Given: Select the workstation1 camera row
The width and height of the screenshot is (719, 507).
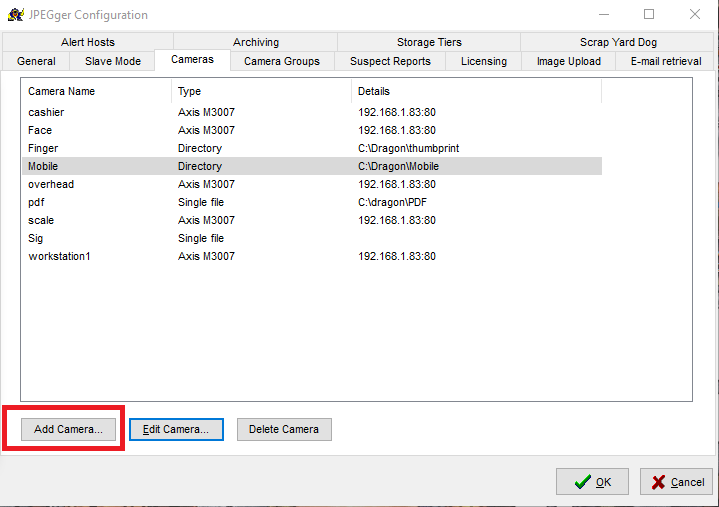Looking at the screenshot, I should (59, 256).
